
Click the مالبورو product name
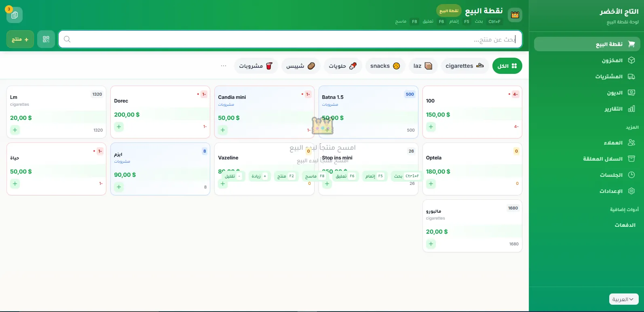point(434,211)
